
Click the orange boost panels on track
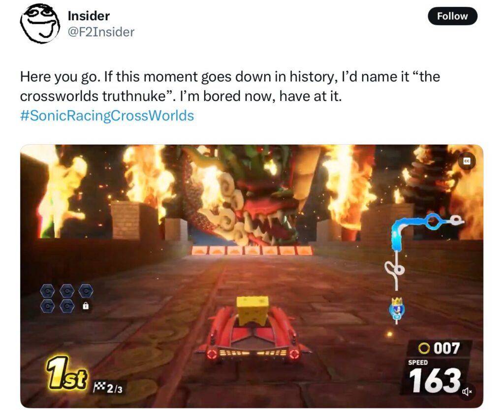(x=252, y=250)
